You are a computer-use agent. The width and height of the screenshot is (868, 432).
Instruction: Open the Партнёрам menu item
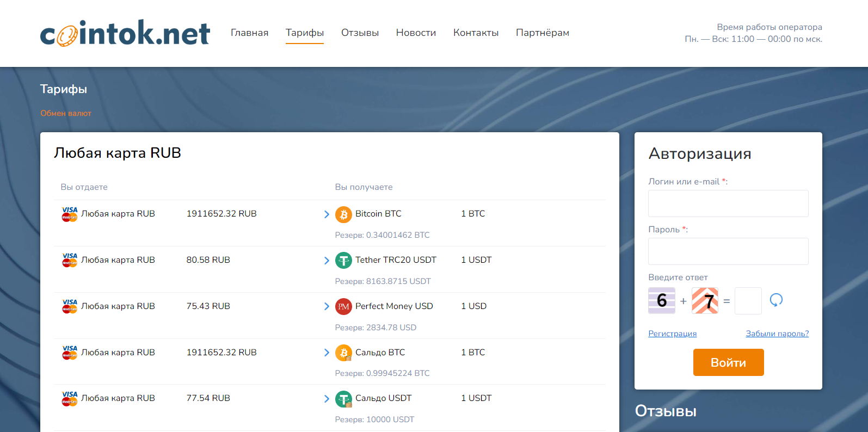(543, 33)
